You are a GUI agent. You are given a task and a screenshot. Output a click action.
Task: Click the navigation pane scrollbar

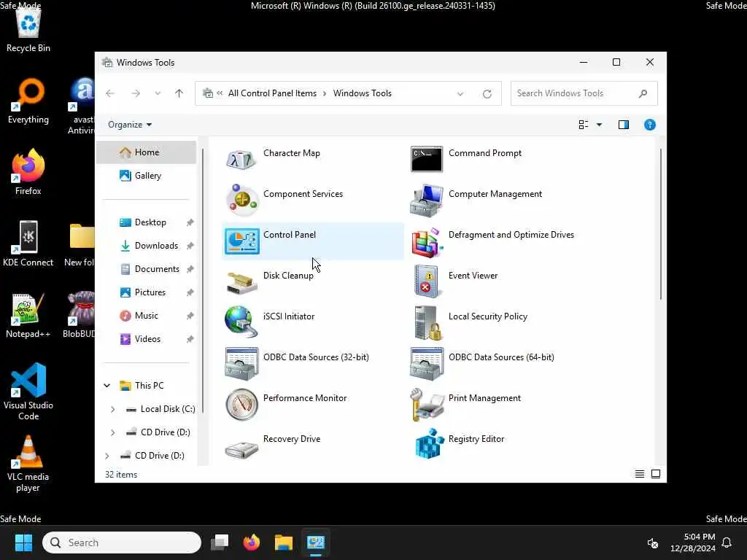[203, 281]
